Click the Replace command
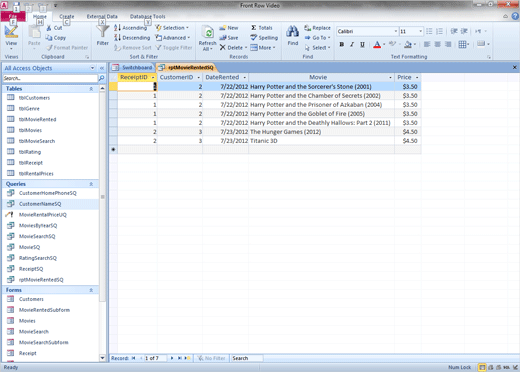Image resolution: width=520 pixels, height=372 pixels. (x=317, y=28)
